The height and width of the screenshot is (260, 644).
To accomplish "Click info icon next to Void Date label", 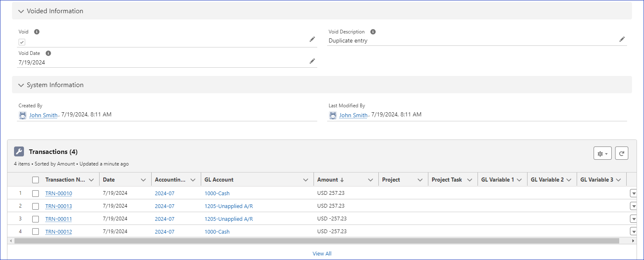I will [48, 53].
